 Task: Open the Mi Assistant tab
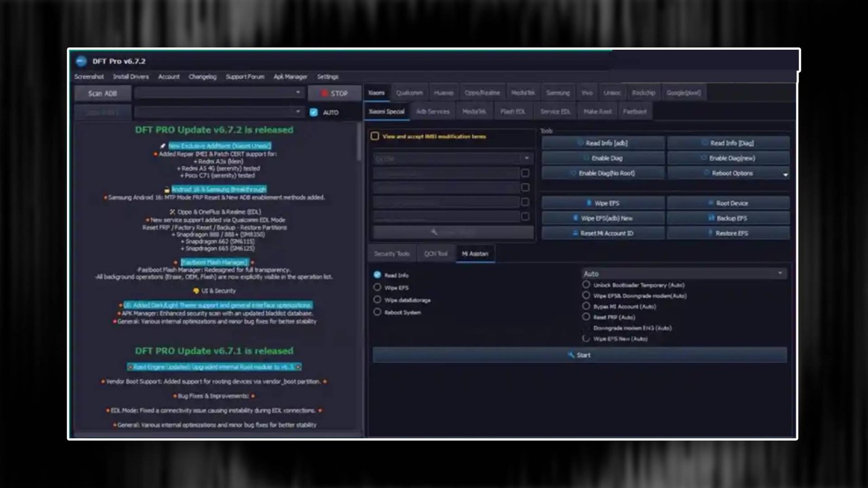(475, 253)
